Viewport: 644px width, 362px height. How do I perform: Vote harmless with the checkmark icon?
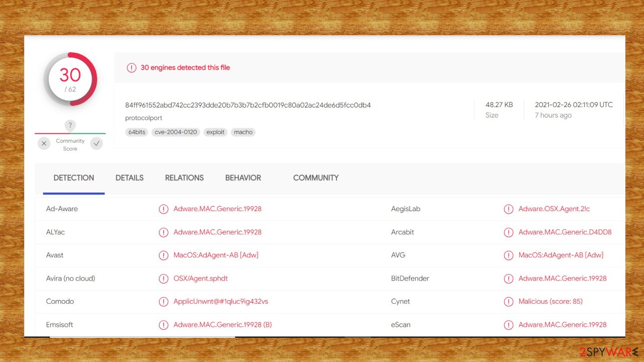tap(97, 144)
